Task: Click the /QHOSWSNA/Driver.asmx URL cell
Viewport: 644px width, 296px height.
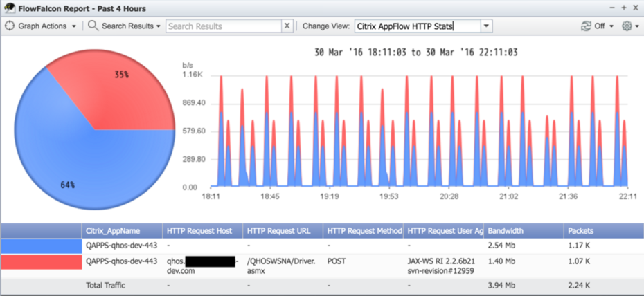Action: 281,266
